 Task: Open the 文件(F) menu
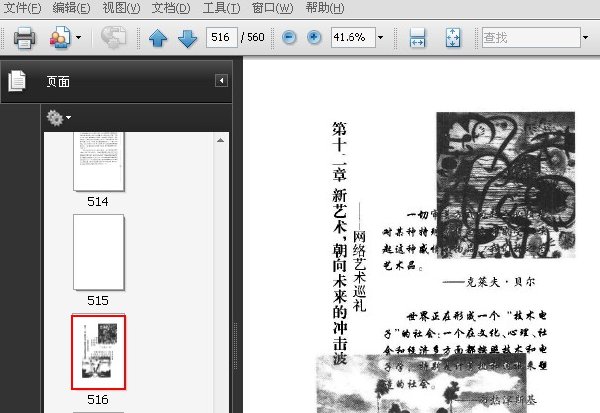[x=22, y=8]
